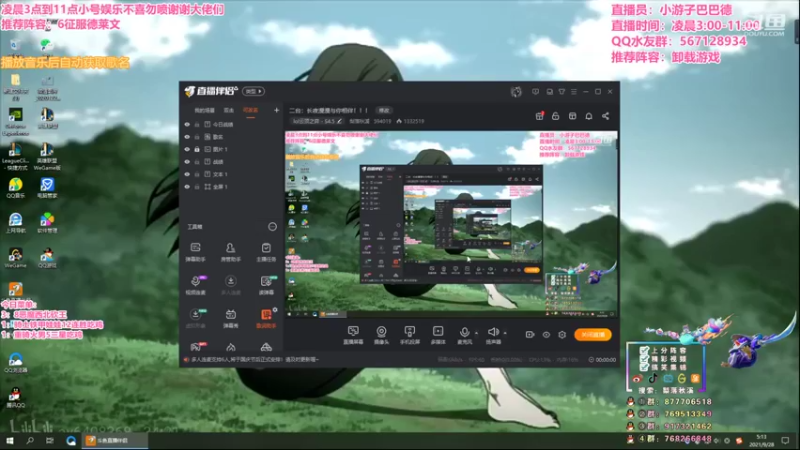
Task: Open Task View on the taskbar
Action: point(49,440)
